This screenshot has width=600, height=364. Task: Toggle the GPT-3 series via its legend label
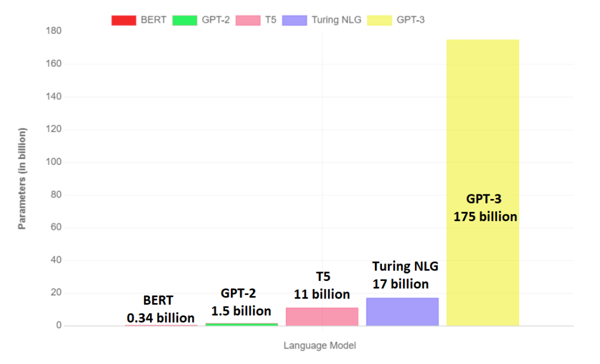click(x=411, y=20)
